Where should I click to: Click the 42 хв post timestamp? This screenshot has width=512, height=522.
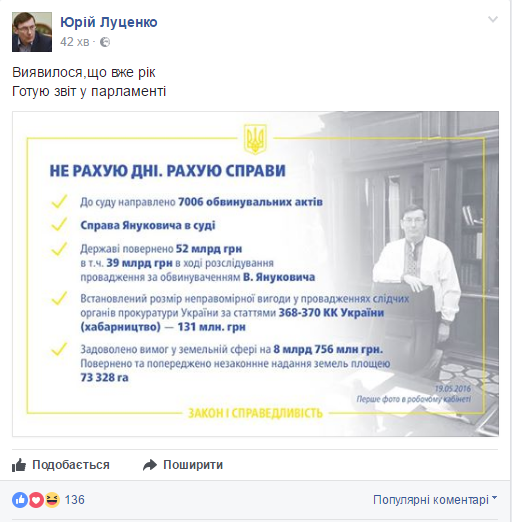click(x=75, y=42)
